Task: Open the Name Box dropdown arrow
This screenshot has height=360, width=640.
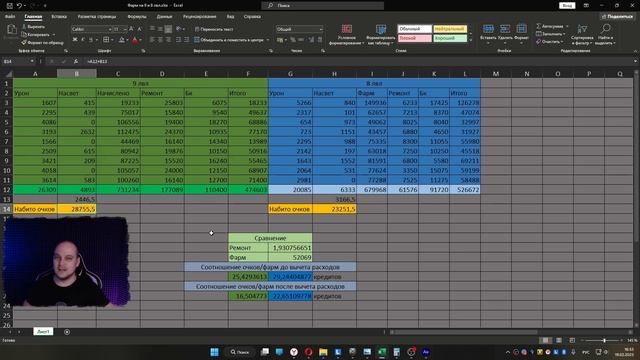Action: tap(32, 61)
